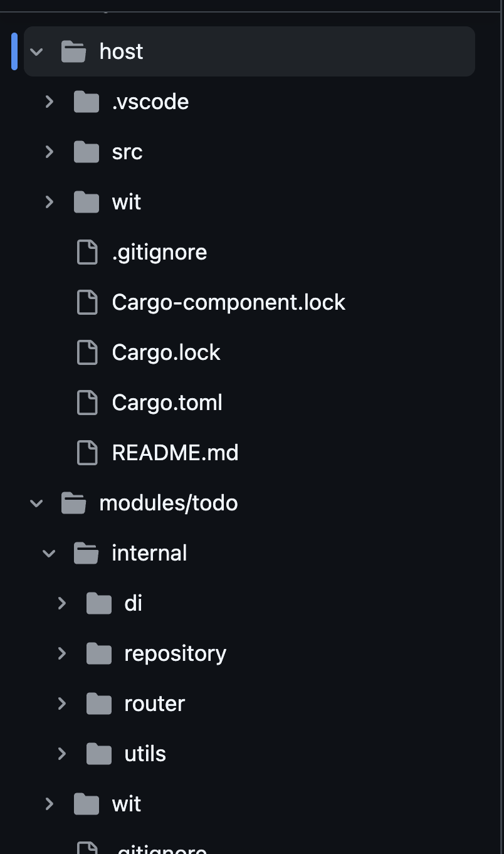This screenshot has width=504, height=854.
Task: Click the utils folder icon
Action: (x=99, y=754)
